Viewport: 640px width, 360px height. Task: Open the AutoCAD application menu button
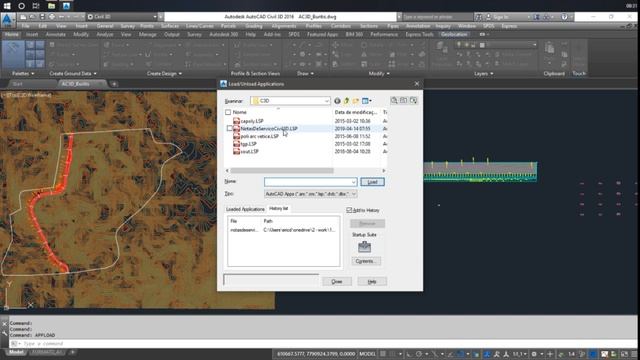tap(7, 20)
